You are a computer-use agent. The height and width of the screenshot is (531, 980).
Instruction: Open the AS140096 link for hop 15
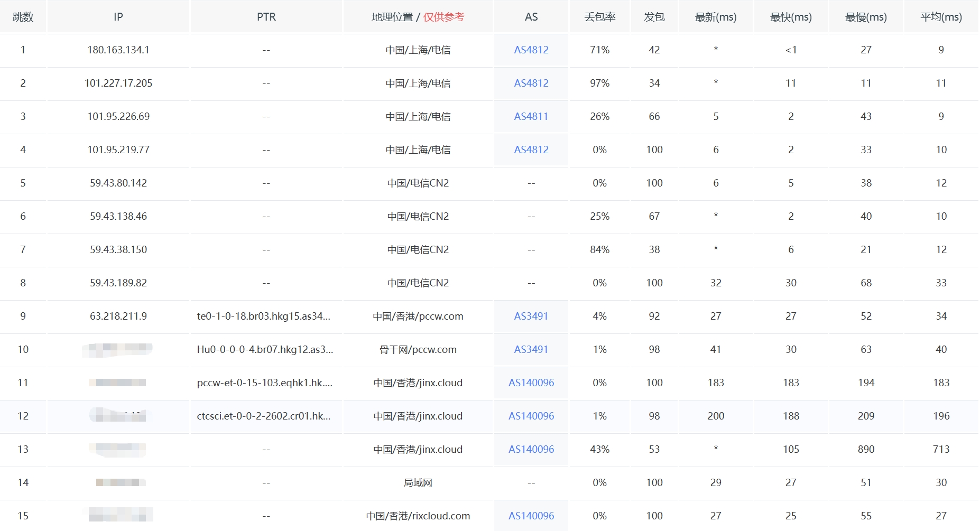pyautogui.click(x=530, y=516)
